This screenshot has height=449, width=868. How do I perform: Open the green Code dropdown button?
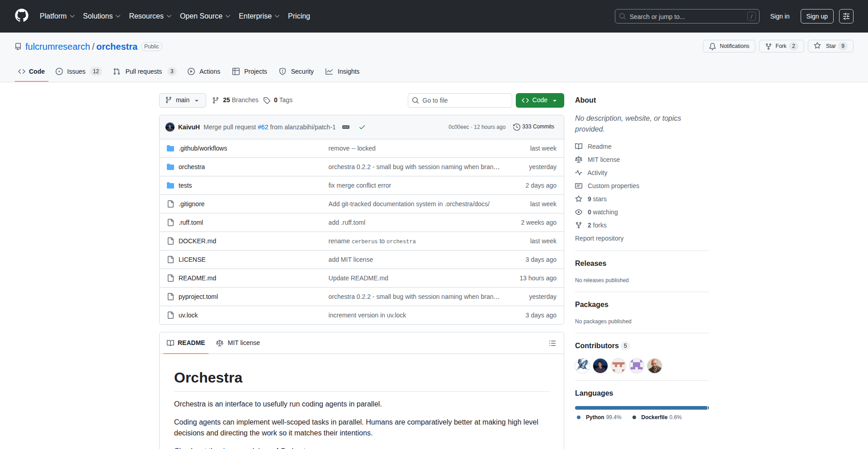click(540, 100)
